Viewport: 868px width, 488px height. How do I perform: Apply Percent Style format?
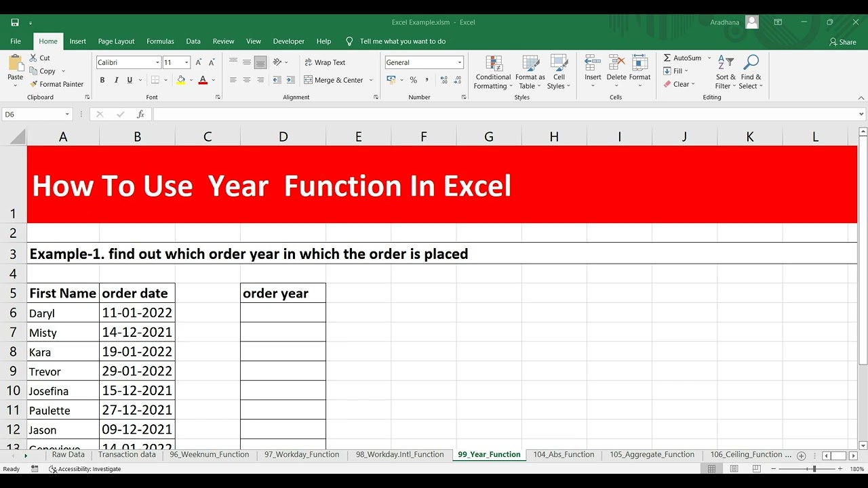[x=413, y=80]
